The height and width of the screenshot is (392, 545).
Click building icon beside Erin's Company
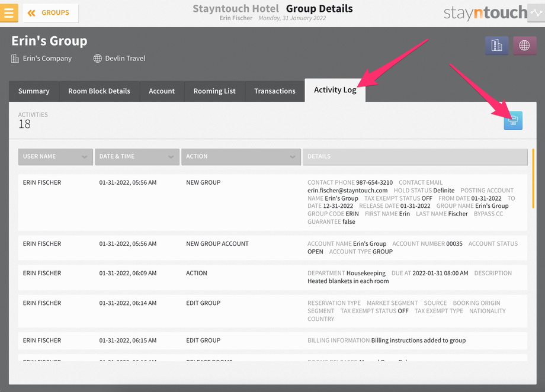point(15,59)
